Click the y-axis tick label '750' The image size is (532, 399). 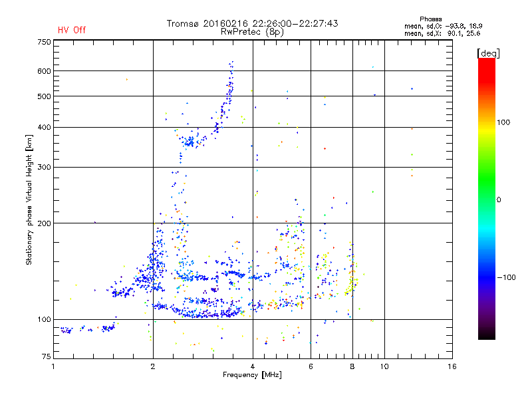[44, 42]
